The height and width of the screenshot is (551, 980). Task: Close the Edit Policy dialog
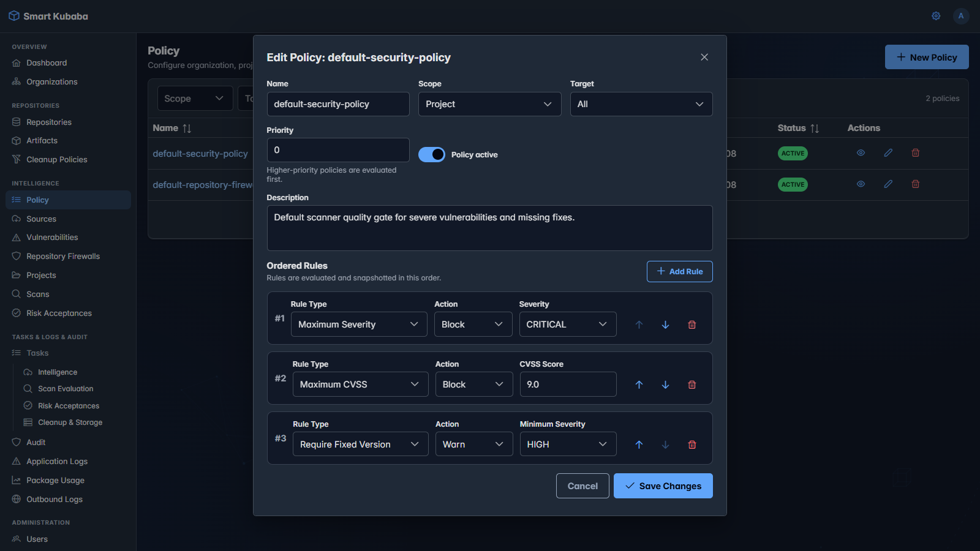coord(704,57)
